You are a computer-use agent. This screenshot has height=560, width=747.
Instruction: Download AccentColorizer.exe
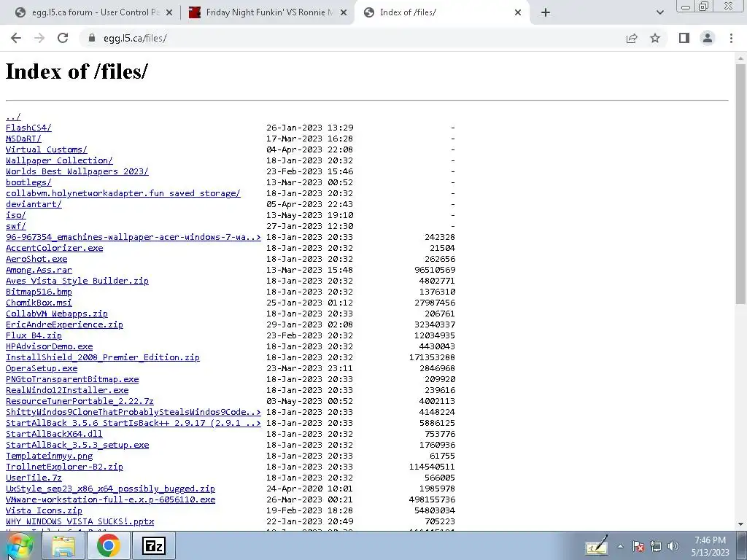[54, 248]
